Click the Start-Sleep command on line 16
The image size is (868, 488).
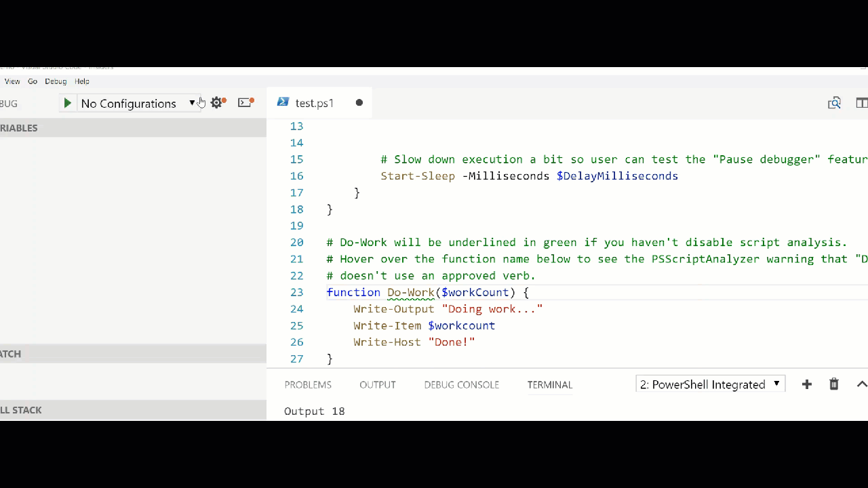(418, 176)
